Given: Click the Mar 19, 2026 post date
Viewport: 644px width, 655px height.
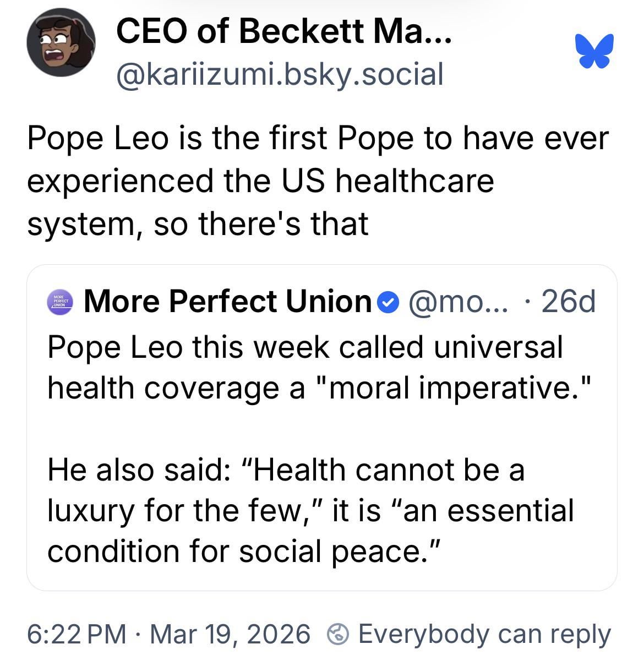Looking at the screenshot, I should (230, 634).
